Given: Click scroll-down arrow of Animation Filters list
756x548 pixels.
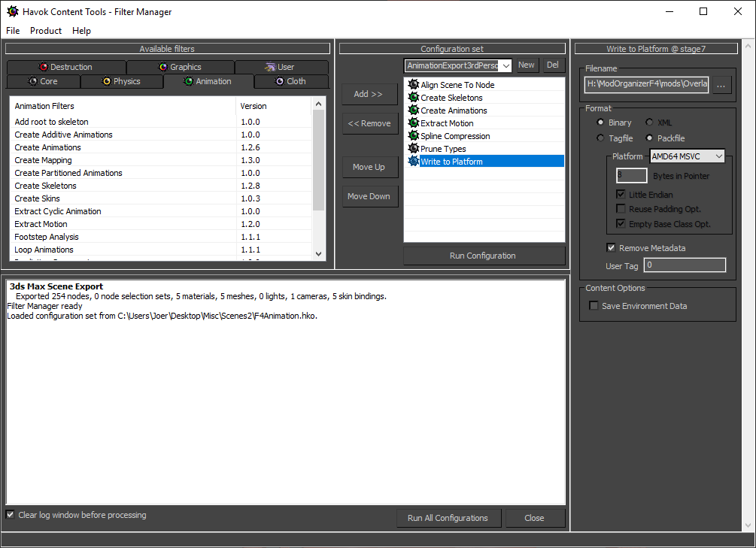Looking at the screenshot, I should [318, 253].
